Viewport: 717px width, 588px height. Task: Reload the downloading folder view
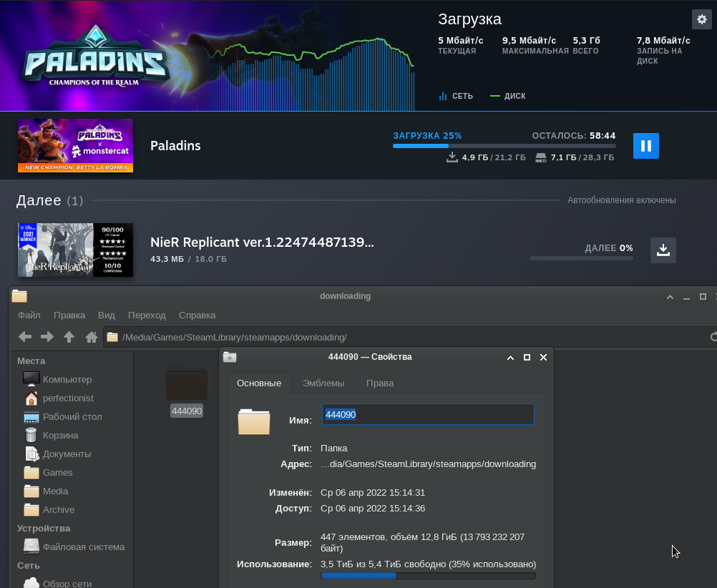pyautogui.click(x=713, y=337)
